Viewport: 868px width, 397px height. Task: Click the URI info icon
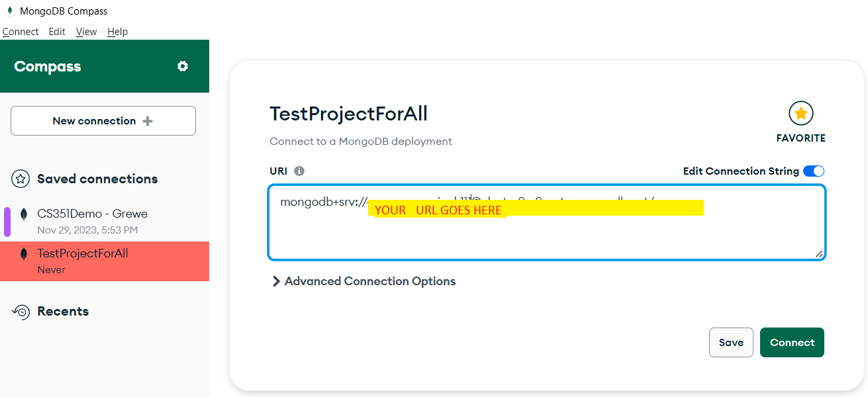(x=299, y=171)
